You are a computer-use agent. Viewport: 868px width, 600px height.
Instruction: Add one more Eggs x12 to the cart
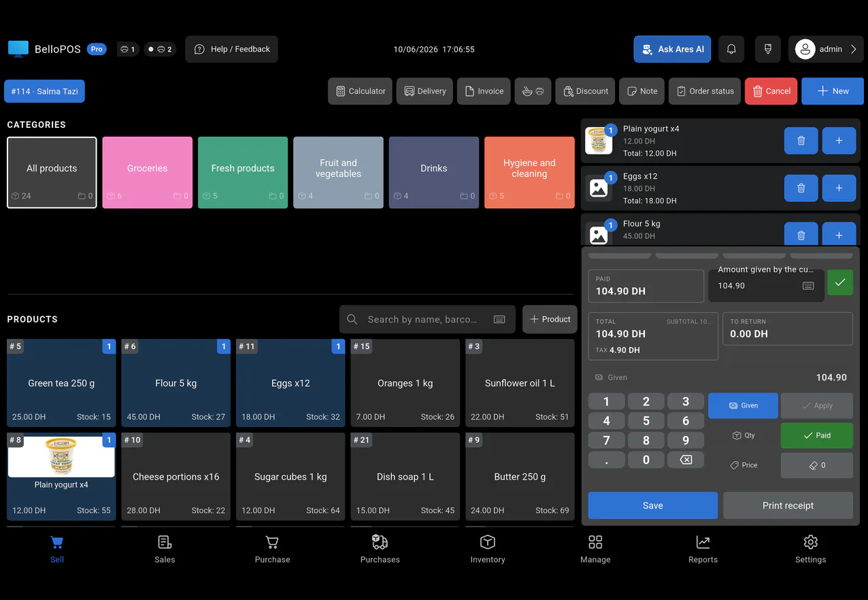coord(839,188)
